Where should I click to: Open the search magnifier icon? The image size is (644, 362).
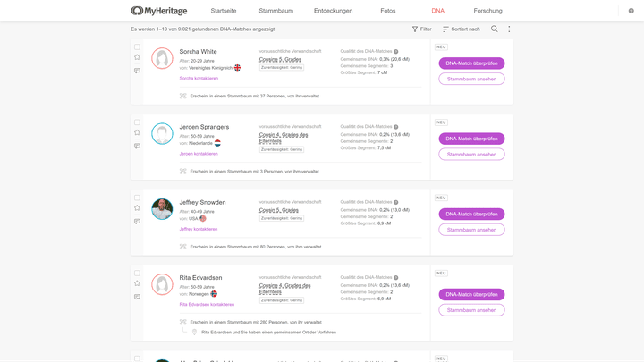(x=494, y=29)
